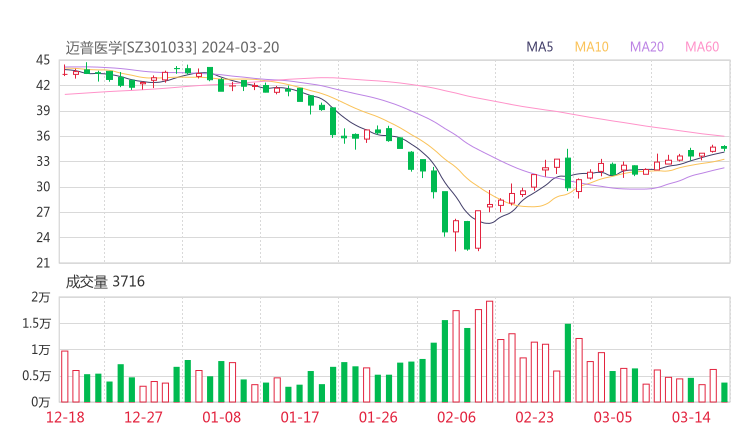The image size is (740, 440).
Task: Click the MA5 legend label
Action: 539,47
